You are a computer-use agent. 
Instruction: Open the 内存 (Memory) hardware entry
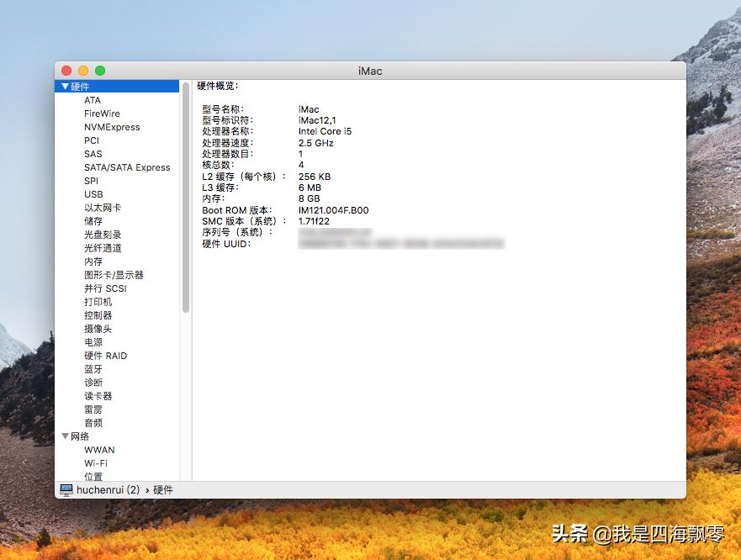click(93, 262)
